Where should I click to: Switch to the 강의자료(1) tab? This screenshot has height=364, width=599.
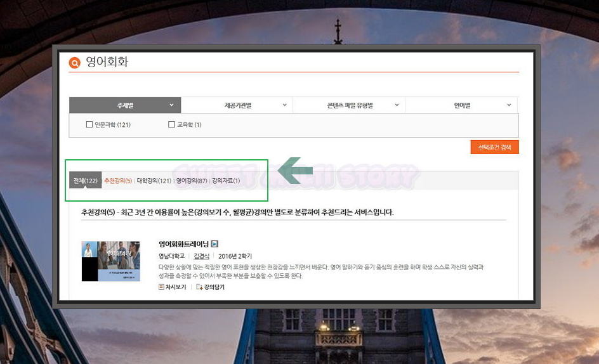226,181
